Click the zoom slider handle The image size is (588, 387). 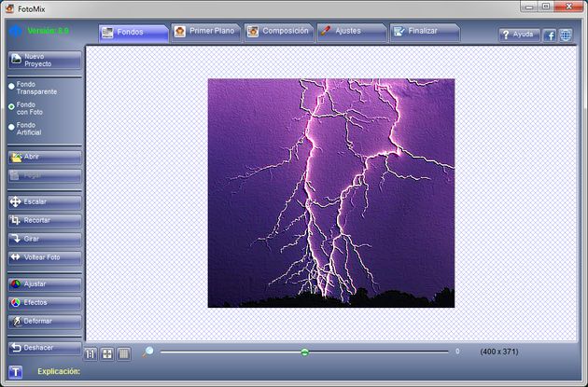(x=304, y=352)
